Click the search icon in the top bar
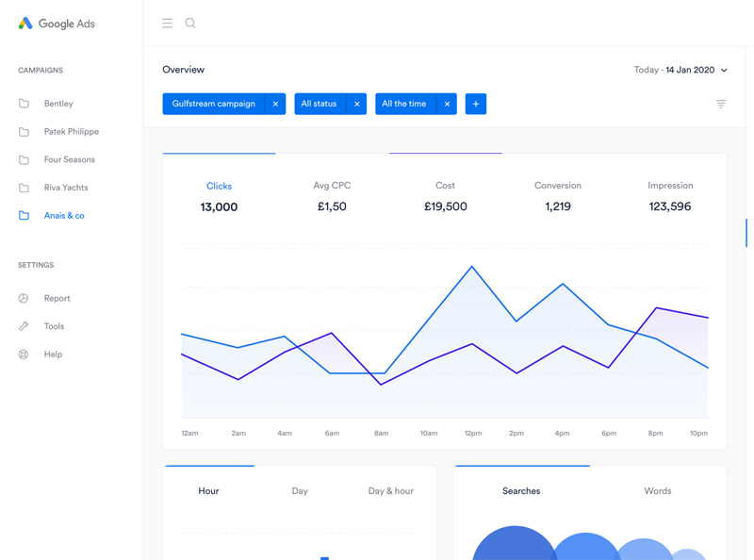This screenshot has width=754, height=560. [x=190, y=23]
